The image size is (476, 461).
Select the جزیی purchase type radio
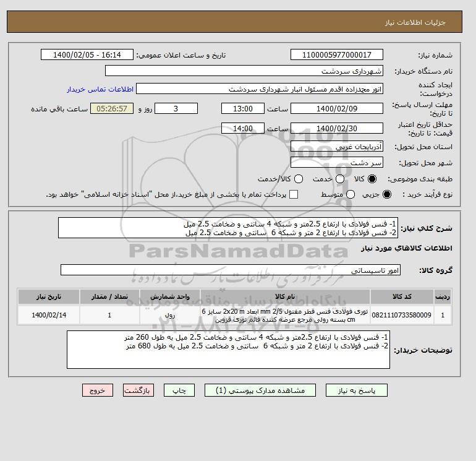[387, 194]
